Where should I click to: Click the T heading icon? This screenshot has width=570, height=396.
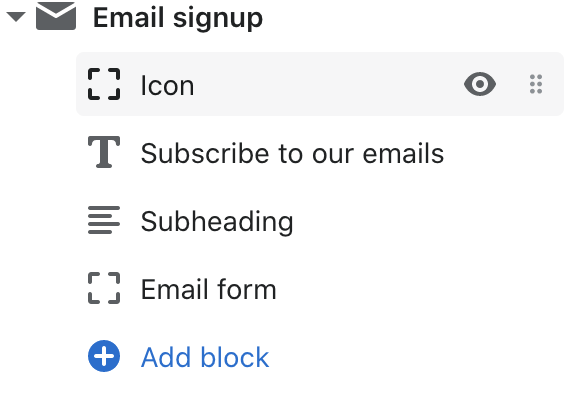tap(104, 152)
